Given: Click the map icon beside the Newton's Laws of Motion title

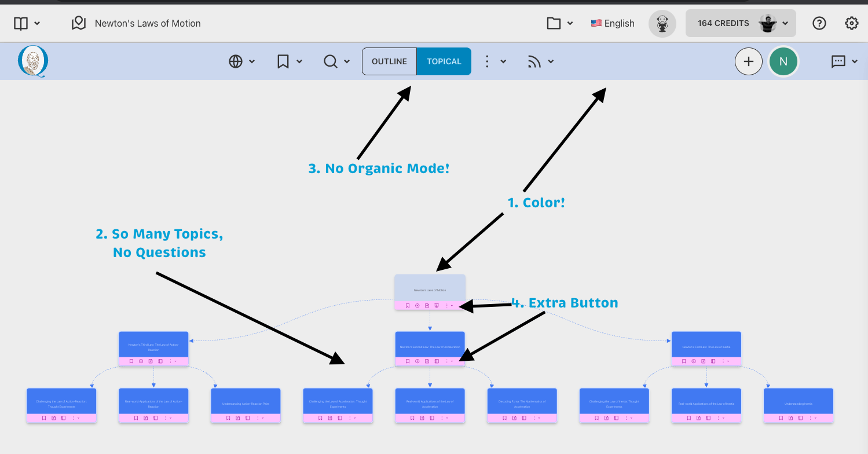Looking at the screenshot, I should pos(78,23).
